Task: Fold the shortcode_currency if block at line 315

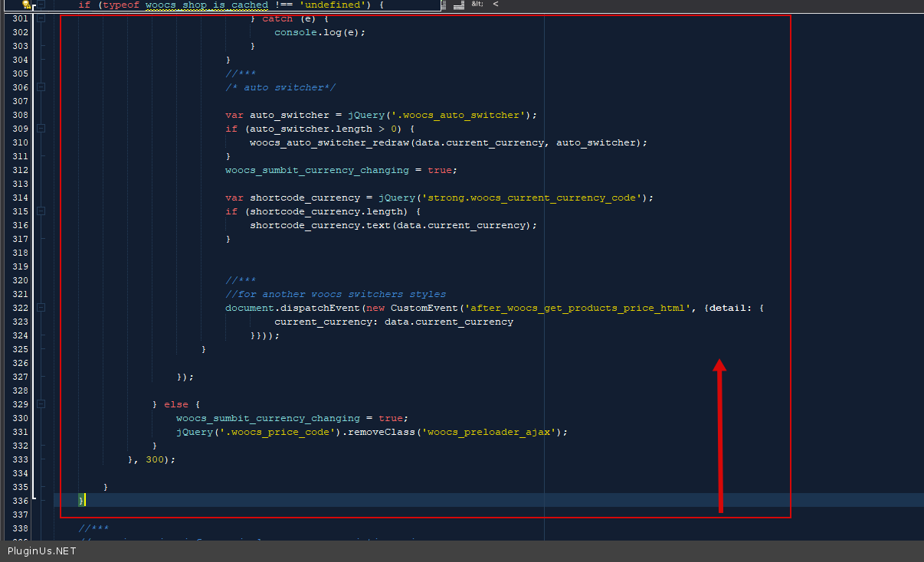Action: coord(41,211)
